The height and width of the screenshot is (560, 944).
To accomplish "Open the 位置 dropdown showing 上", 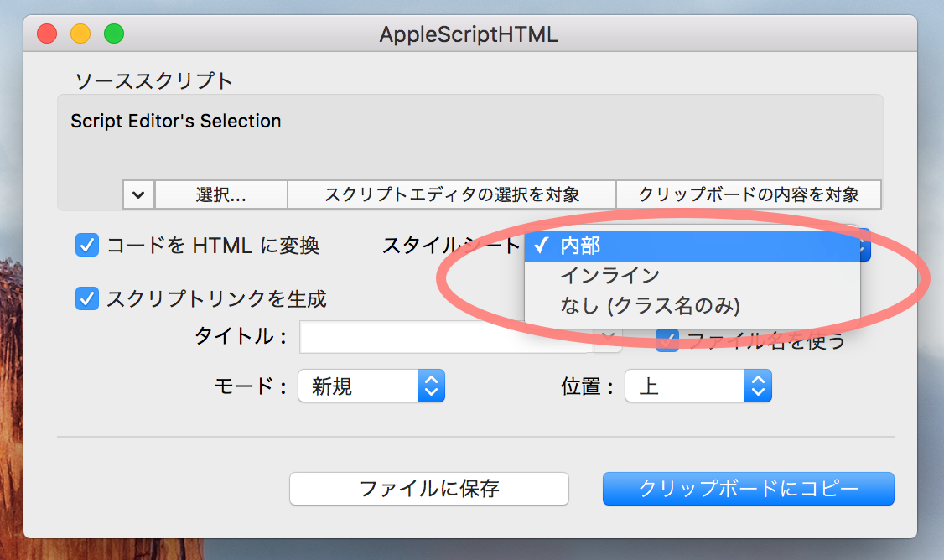I will (x=698, y=386).
